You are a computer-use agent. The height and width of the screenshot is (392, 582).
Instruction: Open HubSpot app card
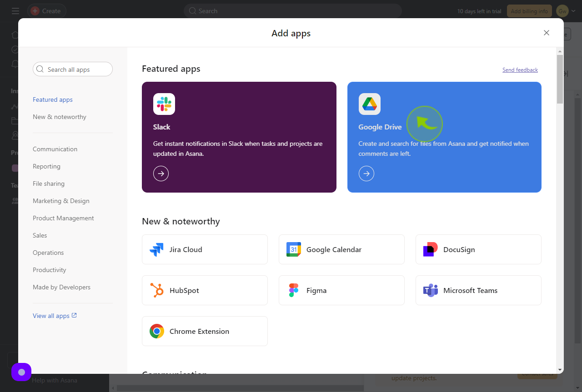(205, 290)
